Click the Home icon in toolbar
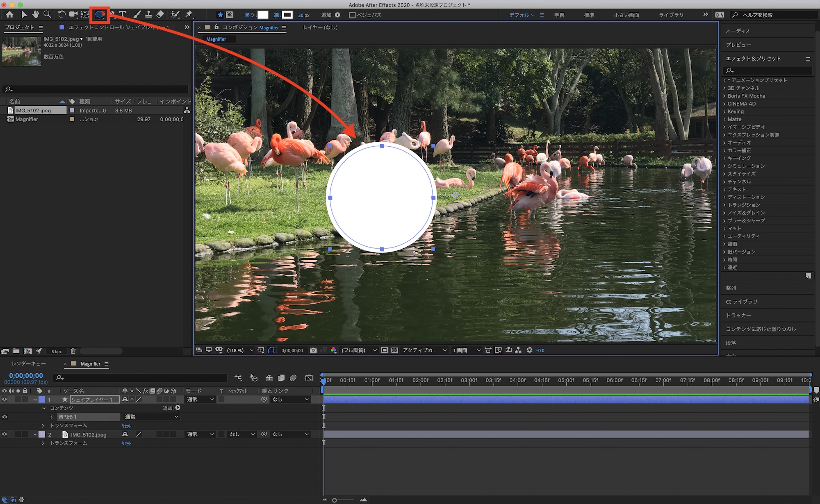The height and width of the screenshot is (504, 820). click(x=9, y=15)
